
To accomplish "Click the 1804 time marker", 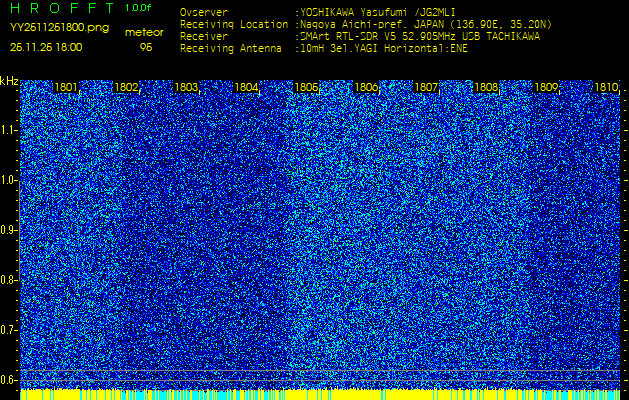I will coord(246,87).
